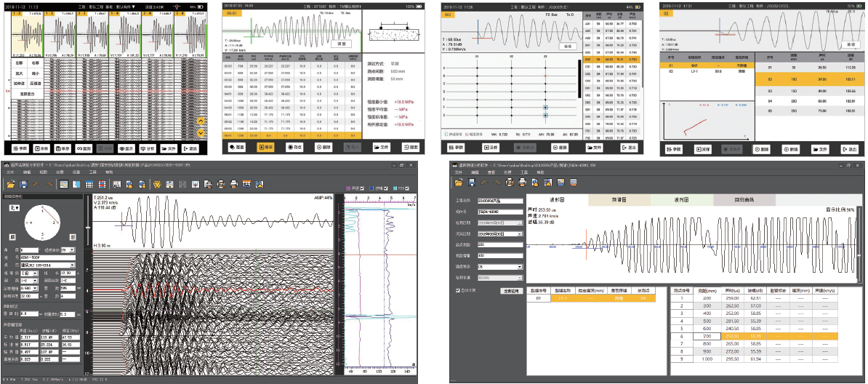The width and height of the screenshot is (868, 384).
Task: Open folder icon in right crack-analysis software toolbar
Action: [459, 183]
